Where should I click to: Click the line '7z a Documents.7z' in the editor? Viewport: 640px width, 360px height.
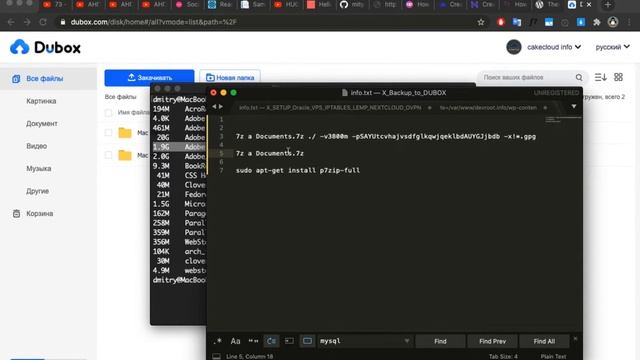[270, 153]
